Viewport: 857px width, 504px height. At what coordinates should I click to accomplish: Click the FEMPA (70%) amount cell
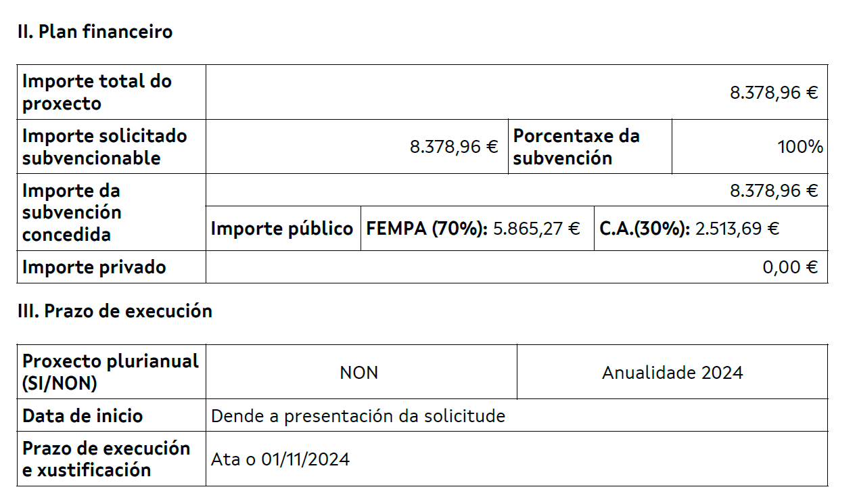pos(473,229)
